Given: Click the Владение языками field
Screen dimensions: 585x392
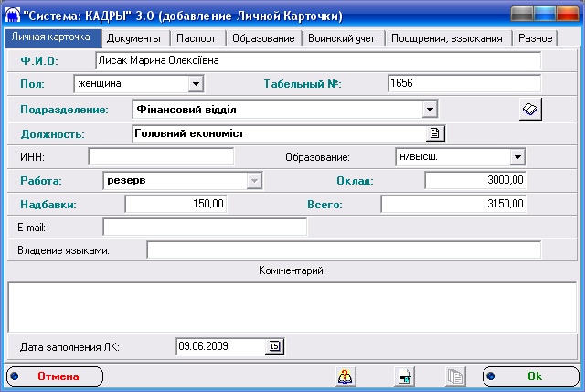Looking at the screenshot, I should pos(344,249).
